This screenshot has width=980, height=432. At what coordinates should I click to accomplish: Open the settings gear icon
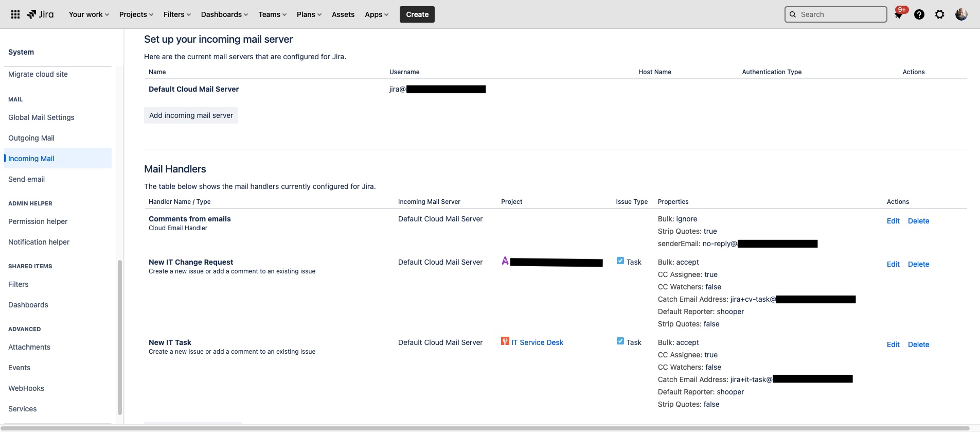[940, 14]
